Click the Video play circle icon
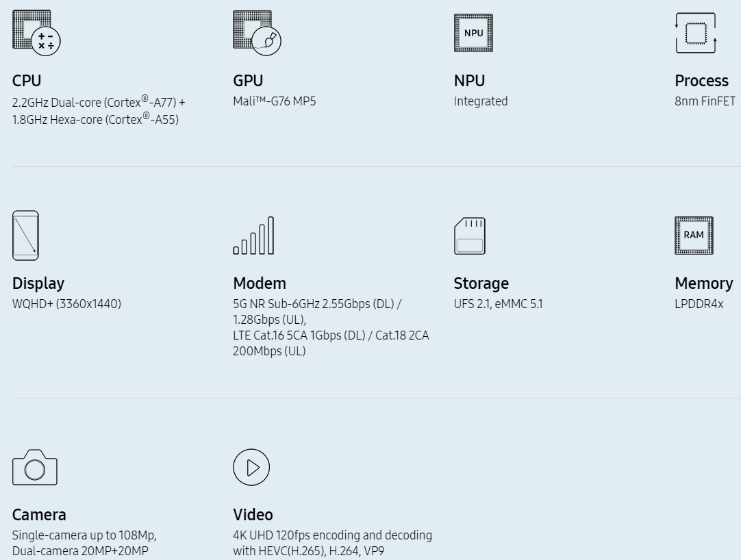This screenshot has width=741, height=560. (251, 467)
